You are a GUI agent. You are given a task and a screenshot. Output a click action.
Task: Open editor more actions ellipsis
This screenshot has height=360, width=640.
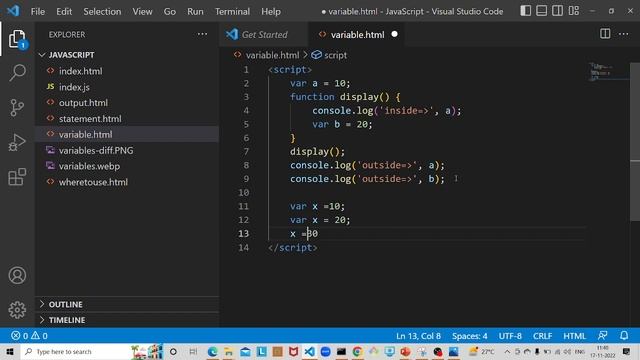click(623, 34)
